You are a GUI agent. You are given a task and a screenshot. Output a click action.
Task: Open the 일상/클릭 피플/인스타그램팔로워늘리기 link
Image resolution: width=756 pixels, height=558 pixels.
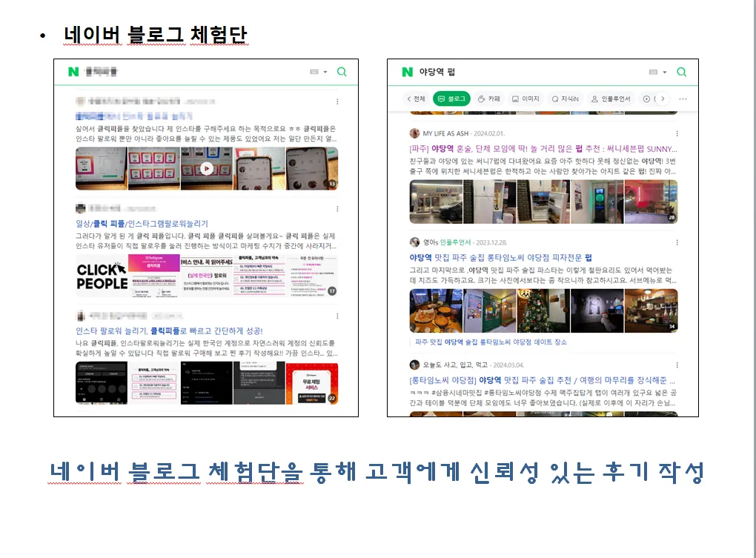point(142,224)
